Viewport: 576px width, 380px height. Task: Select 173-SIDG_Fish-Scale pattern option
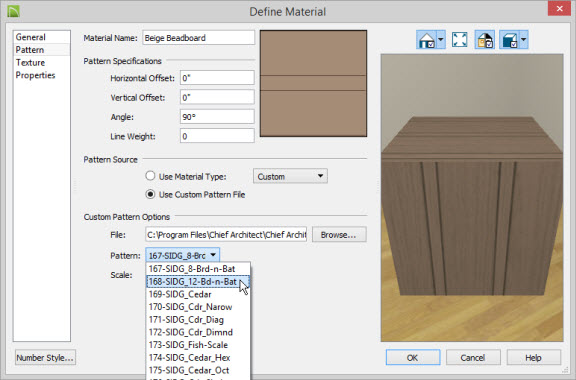tap(198, 345)
